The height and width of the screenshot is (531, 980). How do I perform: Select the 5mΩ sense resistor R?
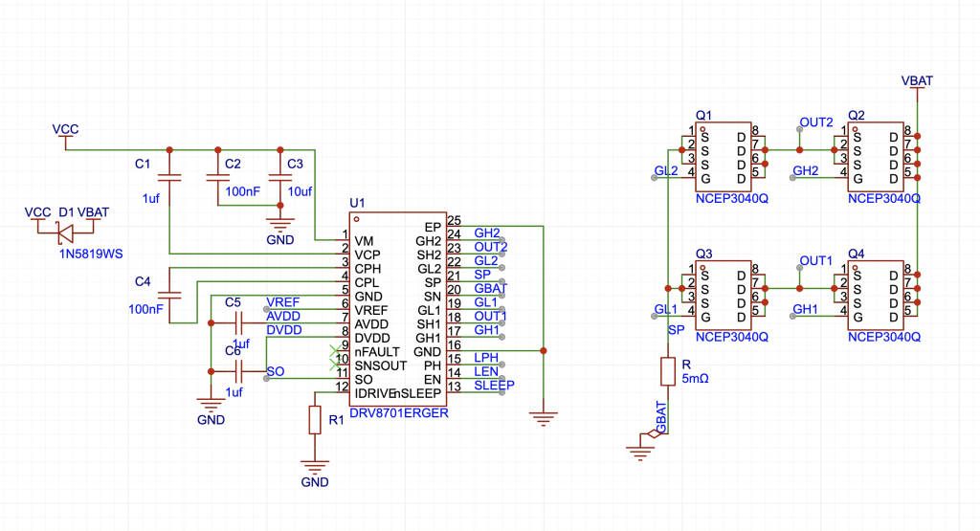[x=666, y=372]
